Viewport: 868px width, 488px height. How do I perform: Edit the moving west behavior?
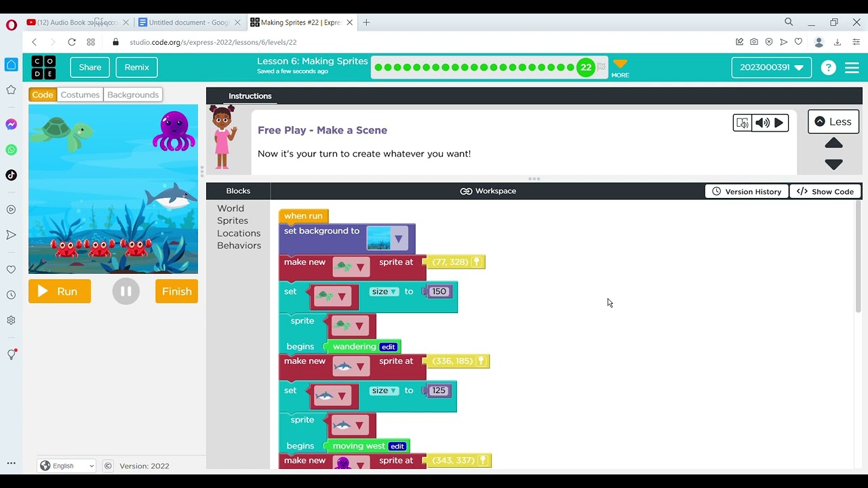point(397,446)
